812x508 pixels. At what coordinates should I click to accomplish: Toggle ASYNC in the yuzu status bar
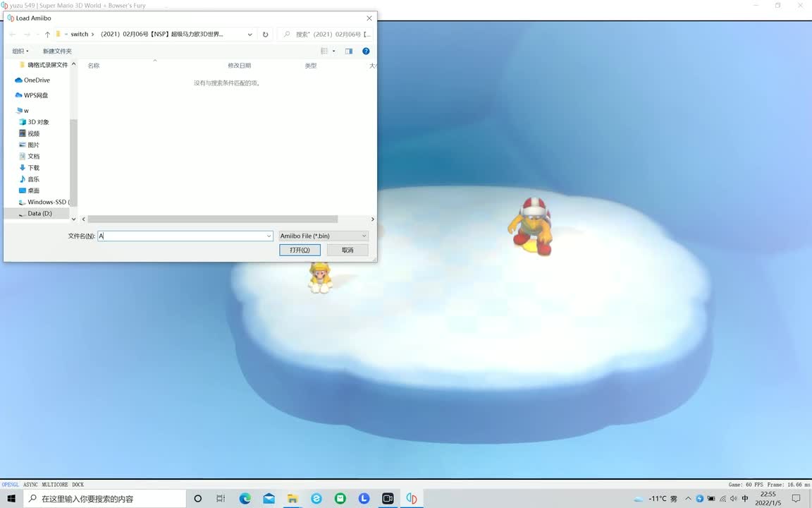tap(30, 485)
